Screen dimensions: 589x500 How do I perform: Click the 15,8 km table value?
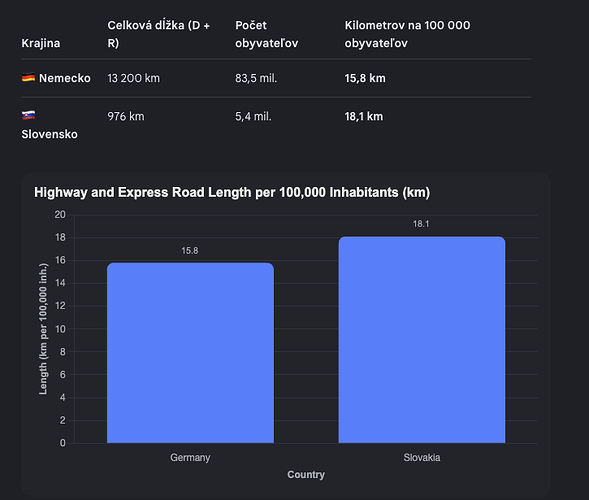click(365, 78)
